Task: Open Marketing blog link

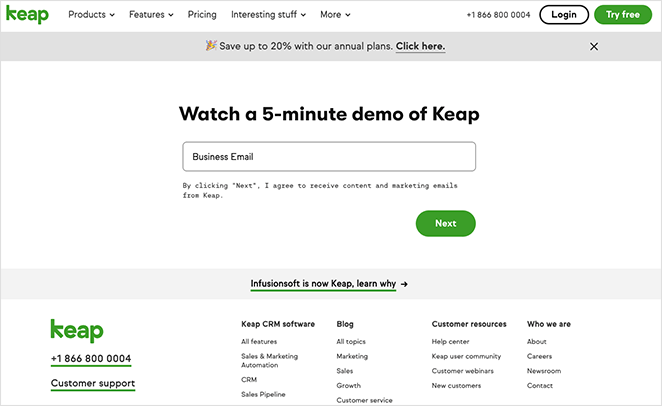Action: tap(352, 356)
